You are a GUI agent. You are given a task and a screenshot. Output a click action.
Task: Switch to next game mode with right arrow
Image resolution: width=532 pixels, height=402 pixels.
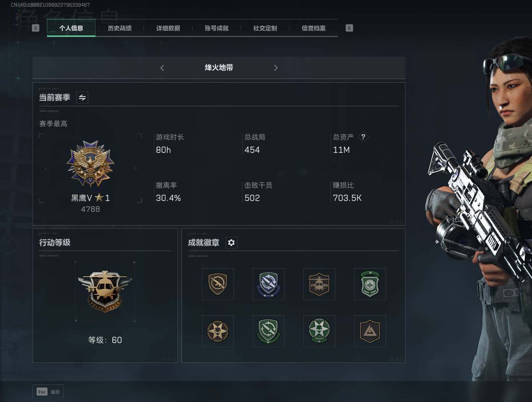(x=276, y=68)
